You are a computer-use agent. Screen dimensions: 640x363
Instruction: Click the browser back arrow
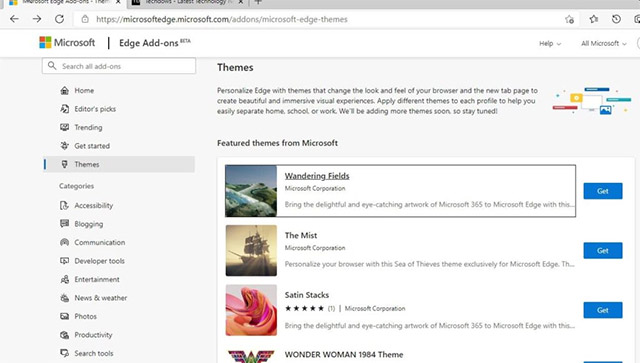(14, 19)
